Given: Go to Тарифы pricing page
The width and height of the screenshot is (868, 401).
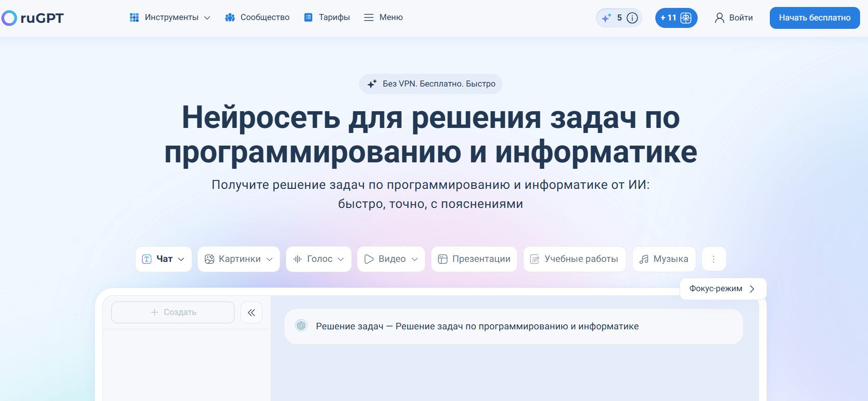Looking at the screenshot, I should (x=327, y=18).
